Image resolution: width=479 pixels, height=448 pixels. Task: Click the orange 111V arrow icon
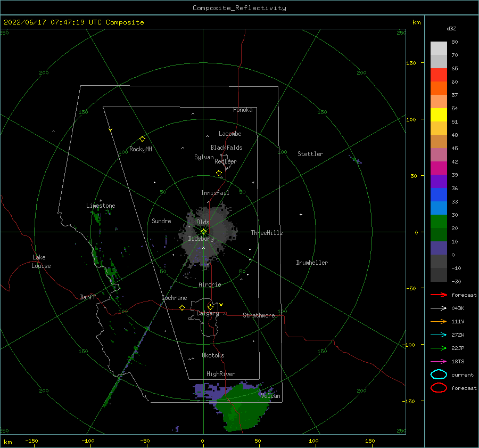tap(439, 321)
